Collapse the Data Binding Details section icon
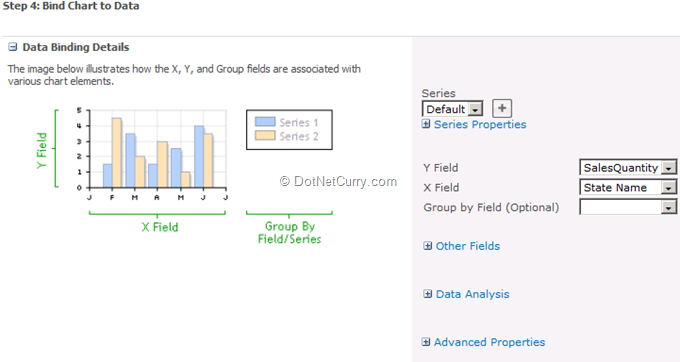 click(13, 47)
